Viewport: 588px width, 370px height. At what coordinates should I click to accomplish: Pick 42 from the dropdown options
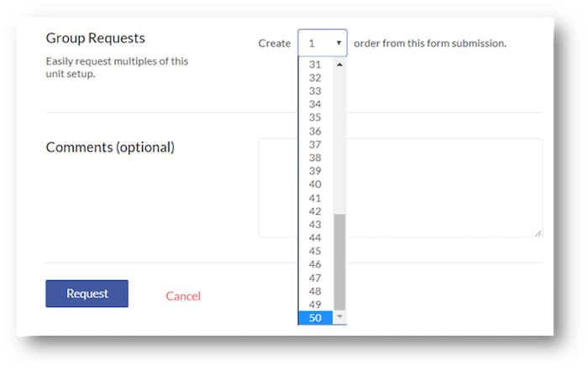315,211
